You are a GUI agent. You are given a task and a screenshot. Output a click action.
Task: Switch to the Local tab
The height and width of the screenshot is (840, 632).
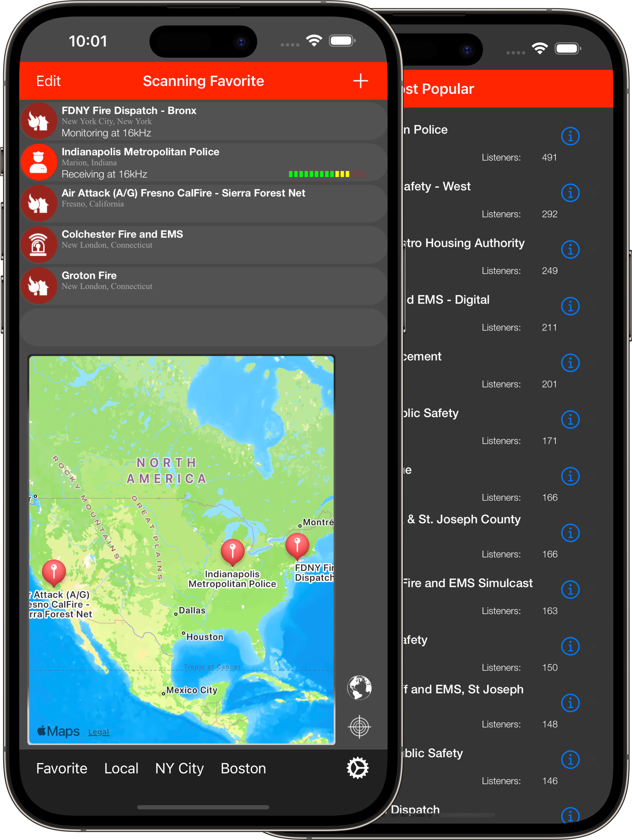click(121, 768)
